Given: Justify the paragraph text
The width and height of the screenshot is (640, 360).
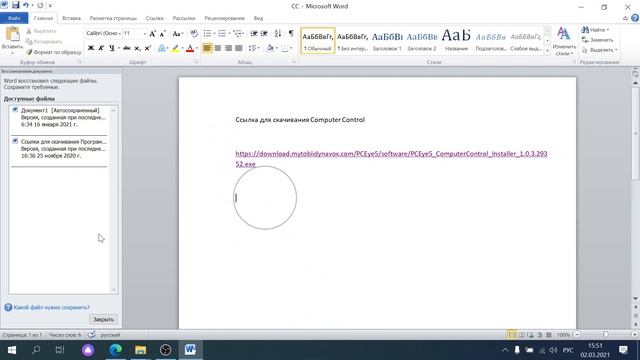Looking at the screenshot, I should [239, 48].
